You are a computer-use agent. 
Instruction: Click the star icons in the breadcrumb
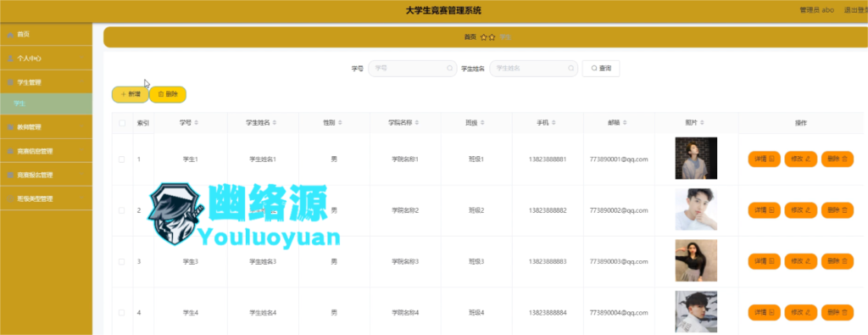coord(487,37)
